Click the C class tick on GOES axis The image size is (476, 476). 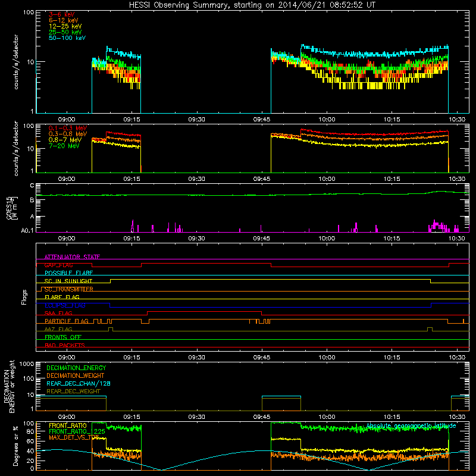pyautogui.click(x=32, y=185)
